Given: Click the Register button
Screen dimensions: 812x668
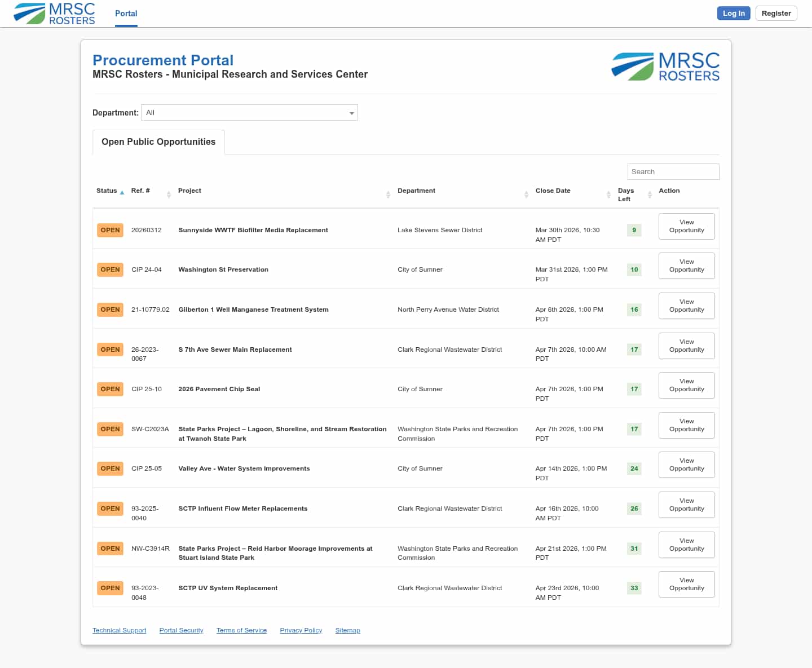Looking at the screenshot, I should point(776,14).
